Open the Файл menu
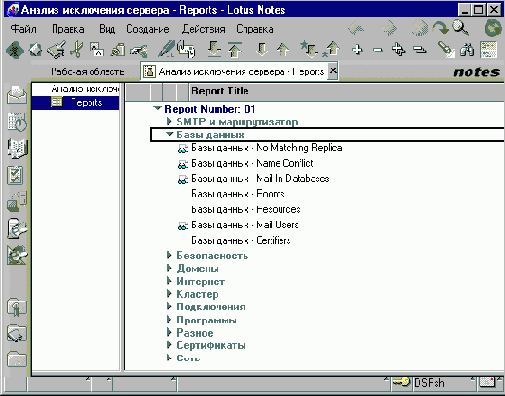 coord(23,29)
